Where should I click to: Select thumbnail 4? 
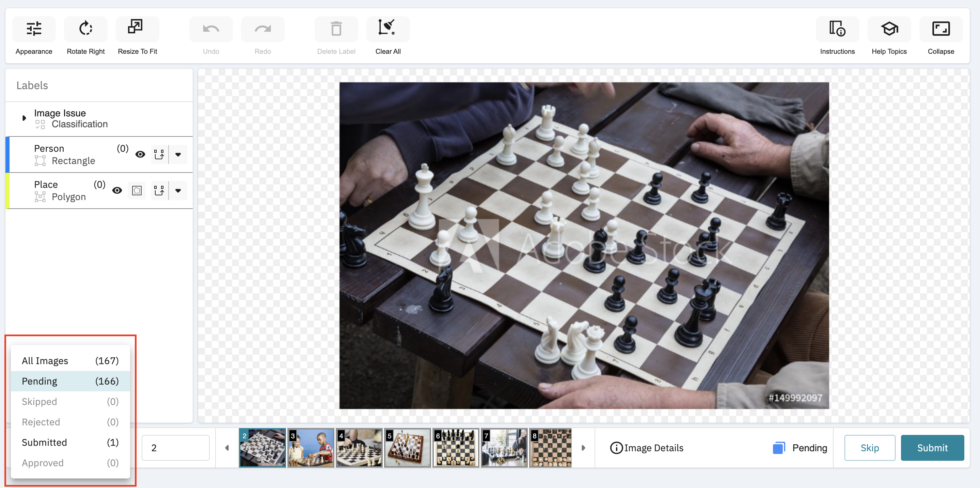(359, 448)
